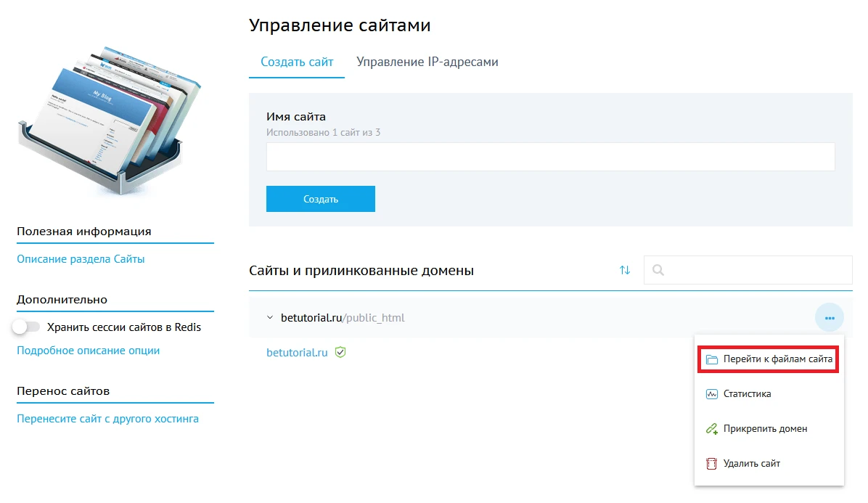Select the Прикрепить домен link icon
The height and width of the screenshot is (503, 868).
pyautogui.click(x=711, y=428)
